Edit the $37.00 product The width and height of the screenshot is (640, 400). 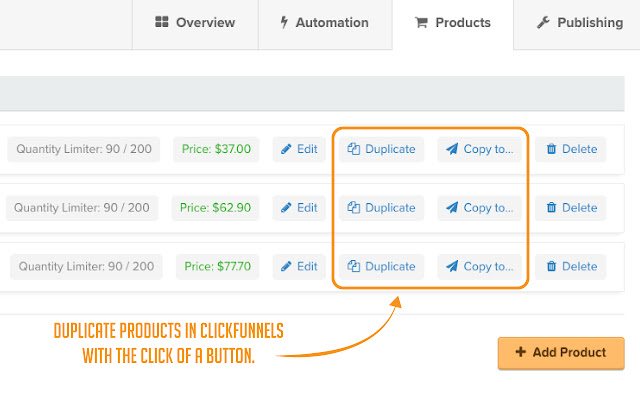tap(299, 149)
